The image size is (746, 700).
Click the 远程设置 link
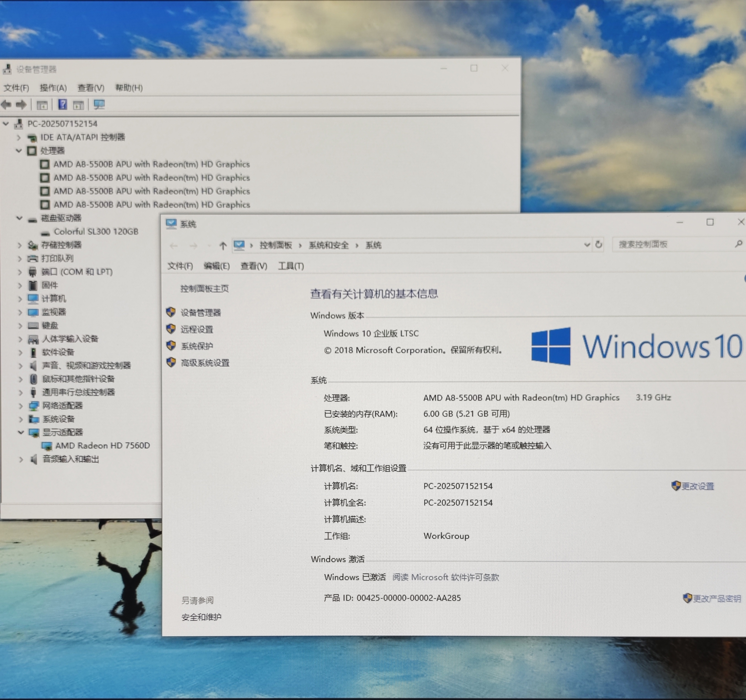(x=197, y=329)
